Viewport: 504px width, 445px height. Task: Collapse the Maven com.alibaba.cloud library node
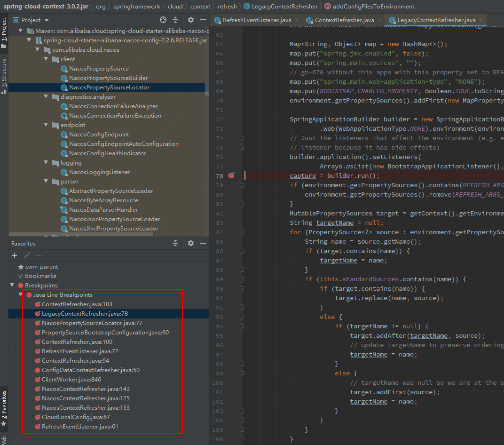tap(21, 31)
